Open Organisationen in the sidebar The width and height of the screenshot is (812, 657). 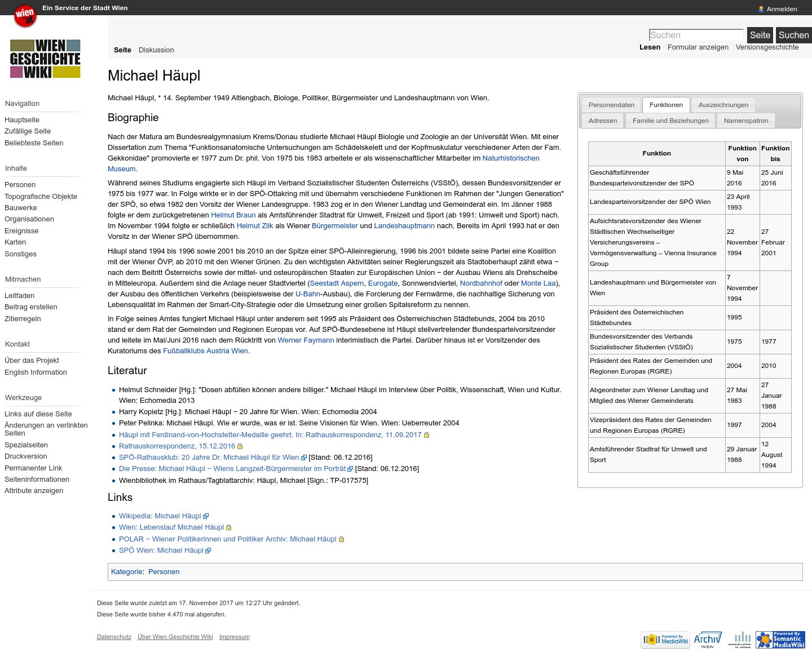click(29, 219)
